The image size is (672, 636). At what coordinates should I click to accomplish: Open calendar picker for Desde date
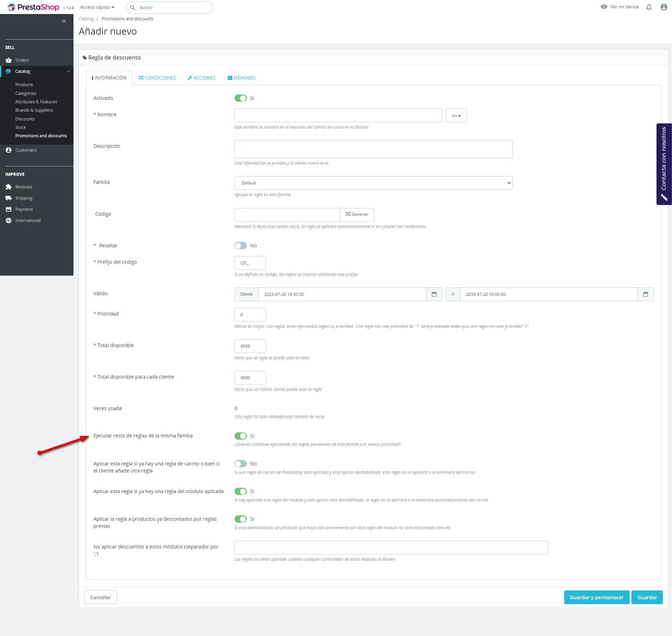(434, 294)
